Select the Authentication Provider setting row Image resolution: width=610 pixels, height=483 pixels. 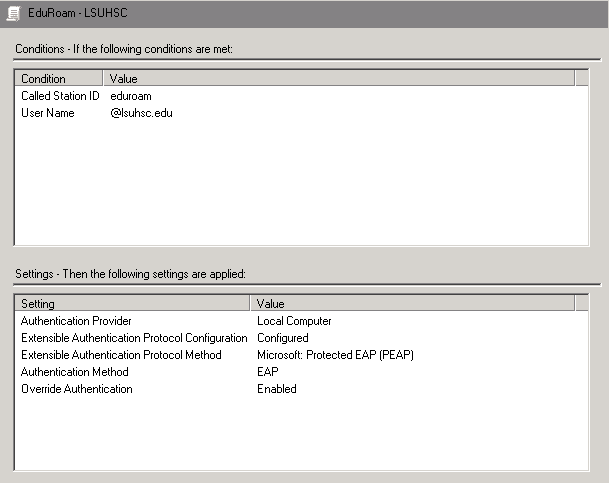click(301, 321)
